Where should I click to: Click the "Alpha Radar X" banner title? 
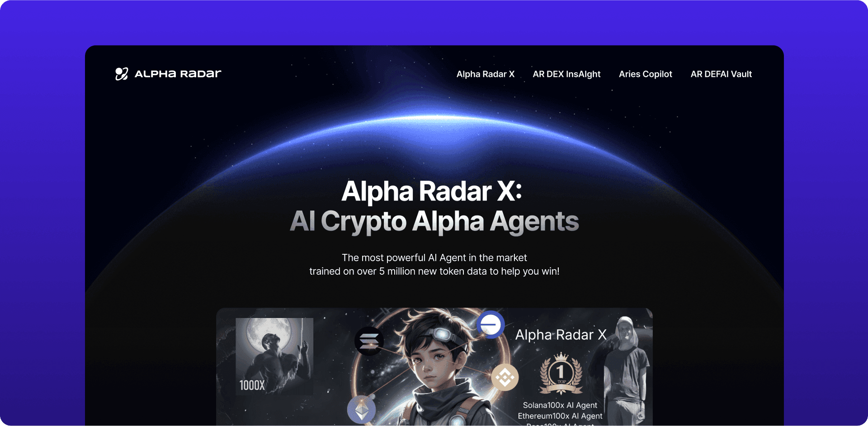tap(561, 335)
